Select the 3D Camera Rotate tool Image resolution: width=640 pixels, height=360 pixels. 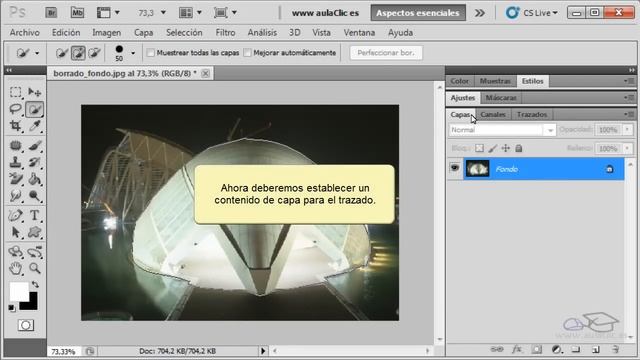35,251
